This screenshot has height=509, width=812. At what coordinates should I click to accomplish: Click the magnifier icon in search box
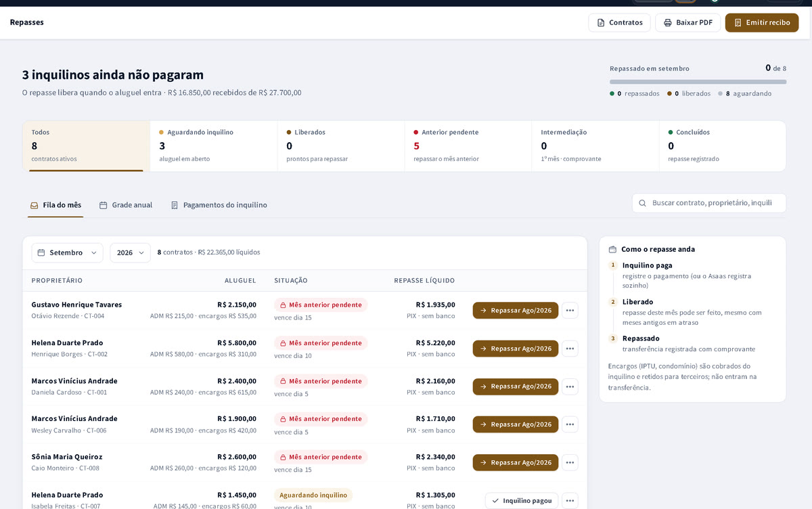[643, 203]
